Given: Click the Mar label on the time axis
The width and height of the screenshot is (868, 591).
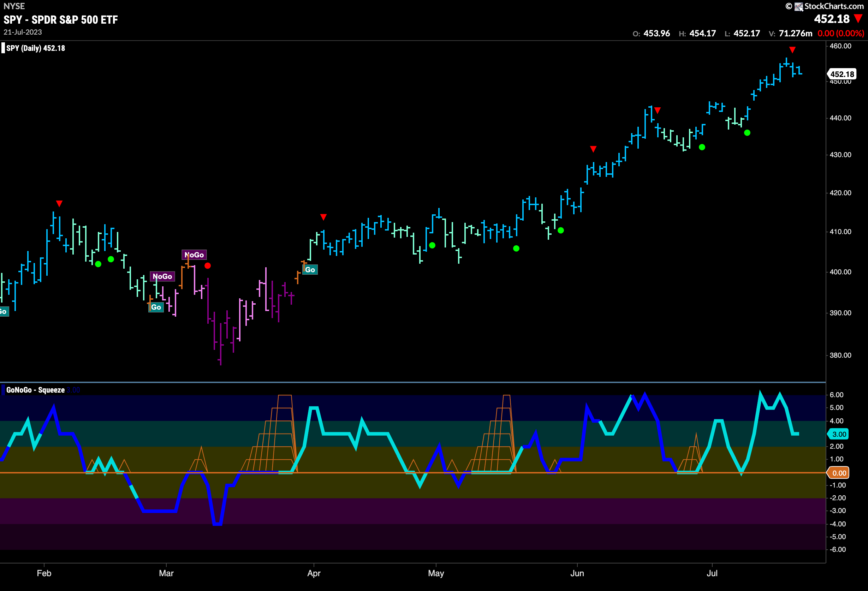Looking at the screenshot, I should coord(166,573).
